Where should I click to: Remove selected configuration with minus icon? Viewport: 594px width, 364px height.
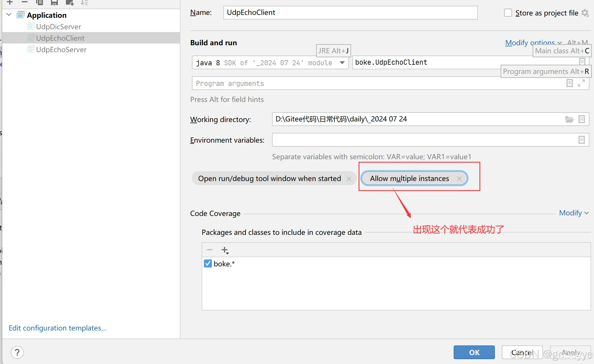click(25, 2)
